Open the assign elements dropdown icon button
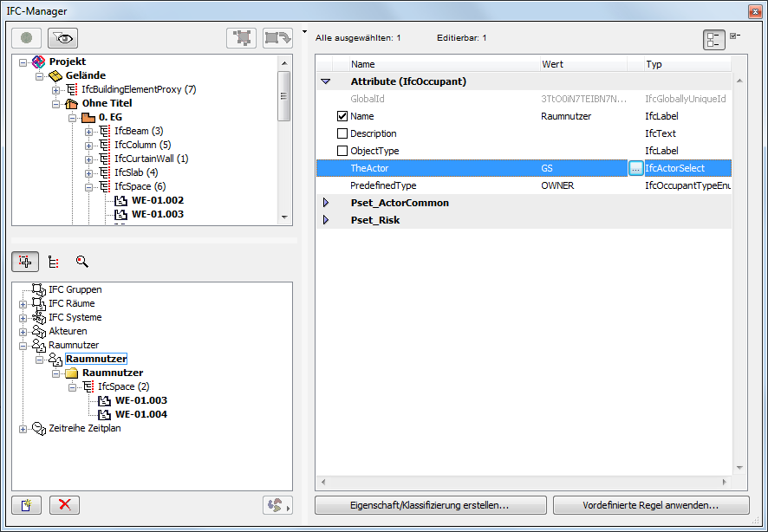The height and width of the screenshot is (532, 768). pyautogui.click(x=277, y=504)
